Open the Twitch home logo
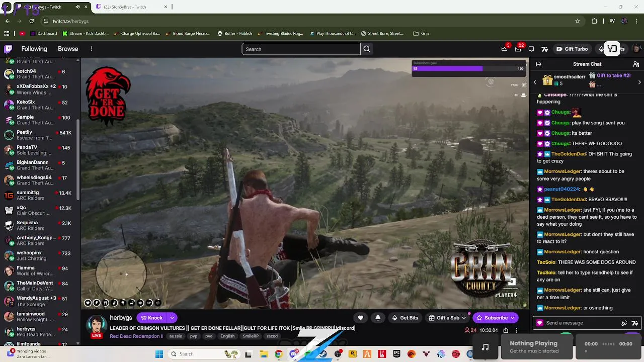644x362 pixels. [8, 49]
